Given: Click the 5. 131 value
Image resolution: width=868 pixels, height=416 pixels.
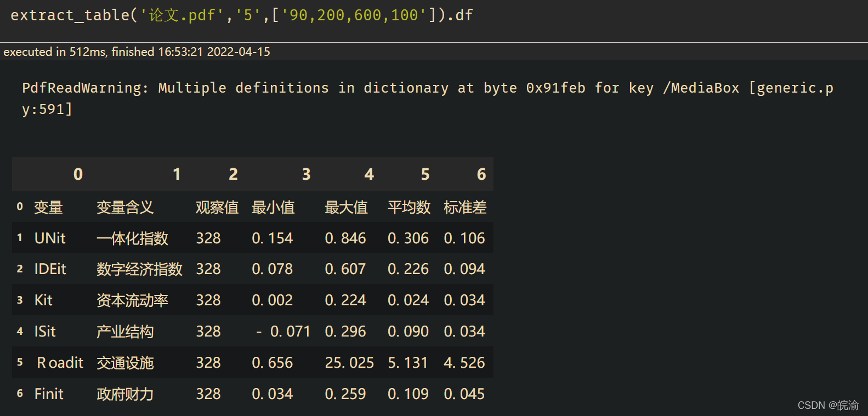Looking at the screenshot, I should 407,362.
